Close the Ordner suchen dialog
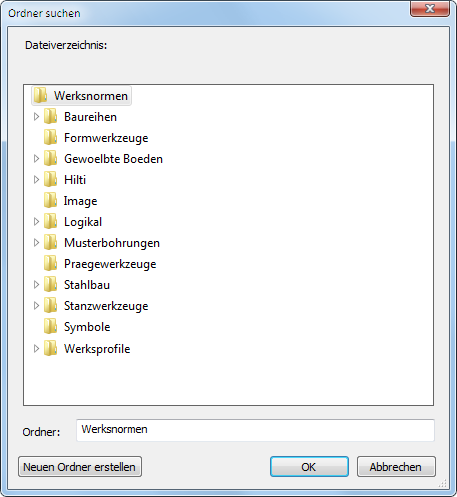This screenshot has height=497, width=457. [430, 8]
